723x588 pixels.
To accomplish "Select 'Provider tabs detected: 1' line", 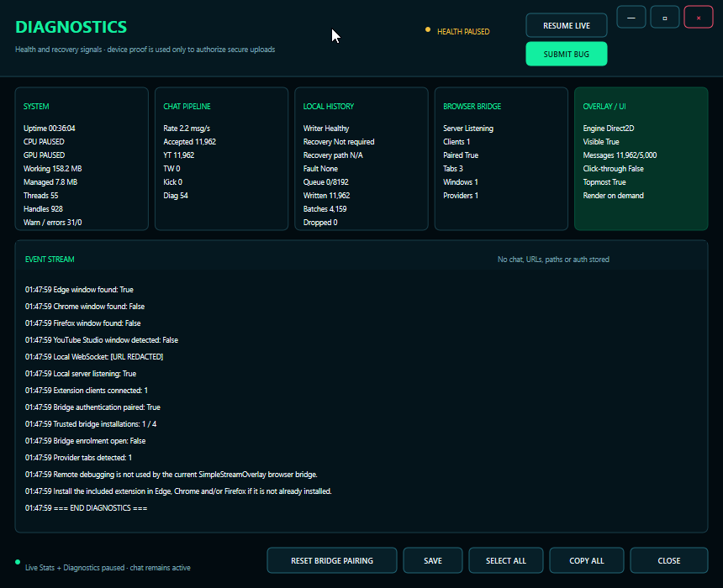I will [x=78, y=458].
